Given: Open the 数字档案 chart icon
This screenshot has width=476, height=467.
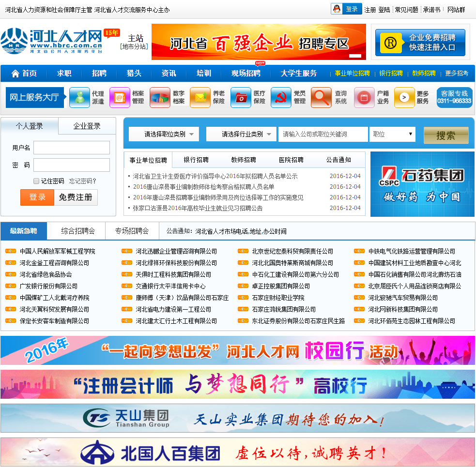Looking at the screenshot, I should [160, 97].
